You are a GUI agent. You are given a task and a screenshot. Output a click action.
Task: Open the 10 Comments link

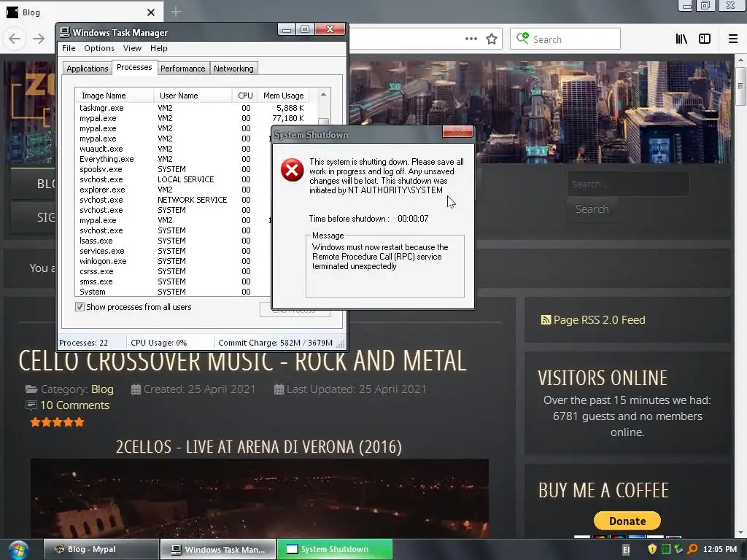[x=75, y=405]
